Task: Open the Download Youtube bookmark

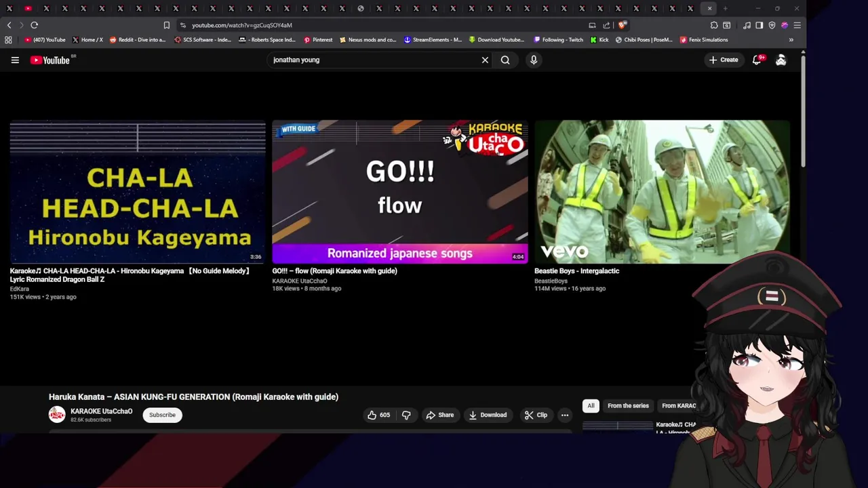Action: 496,40
